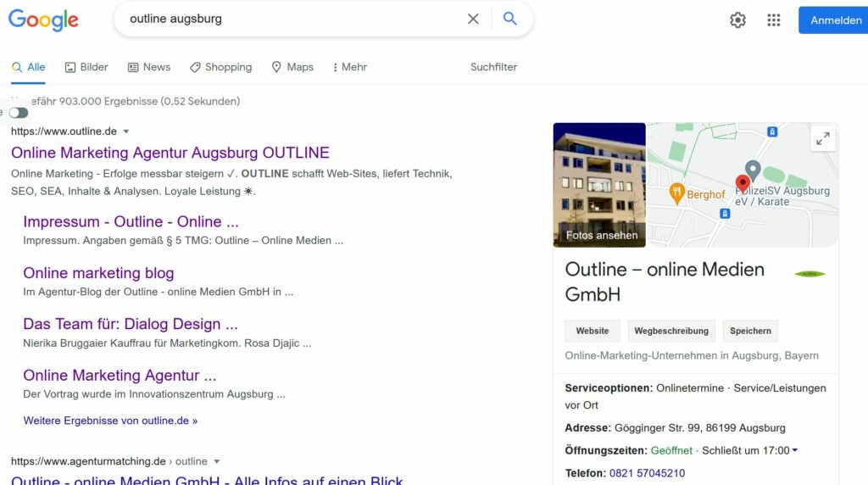868x485 pixels.
Task: Open Outline - online Medien GmbH agenturmatching result
Action: click(x=207, y=479)
